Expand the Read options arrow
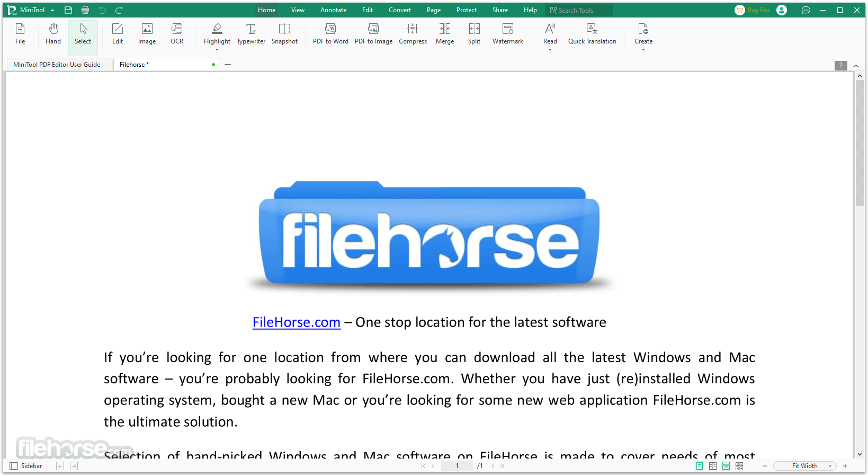 click(550, 50)
